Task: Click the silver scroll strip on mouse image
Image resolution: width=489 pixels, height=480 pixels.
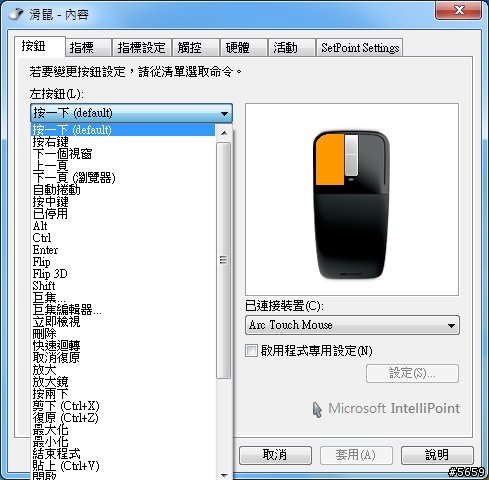Action: tap(351, 155)
